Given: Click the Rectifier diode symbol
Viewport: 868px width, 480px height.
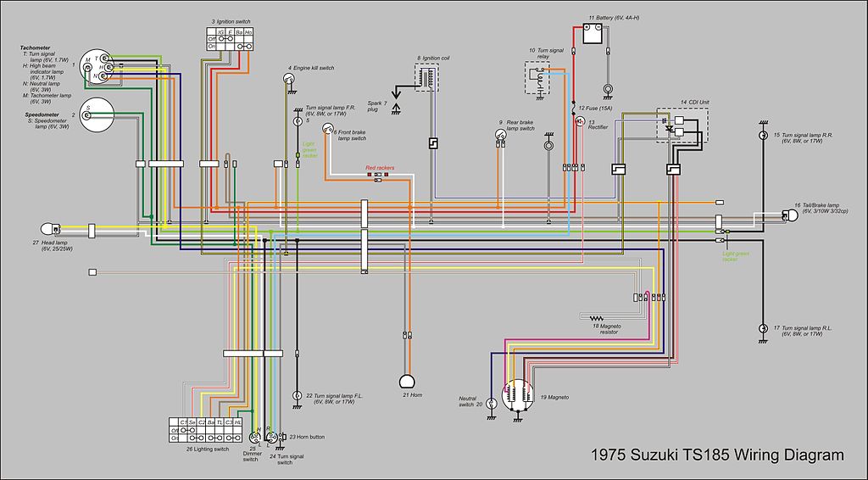Looking at the screenshot, I should (x=580, y=120).
